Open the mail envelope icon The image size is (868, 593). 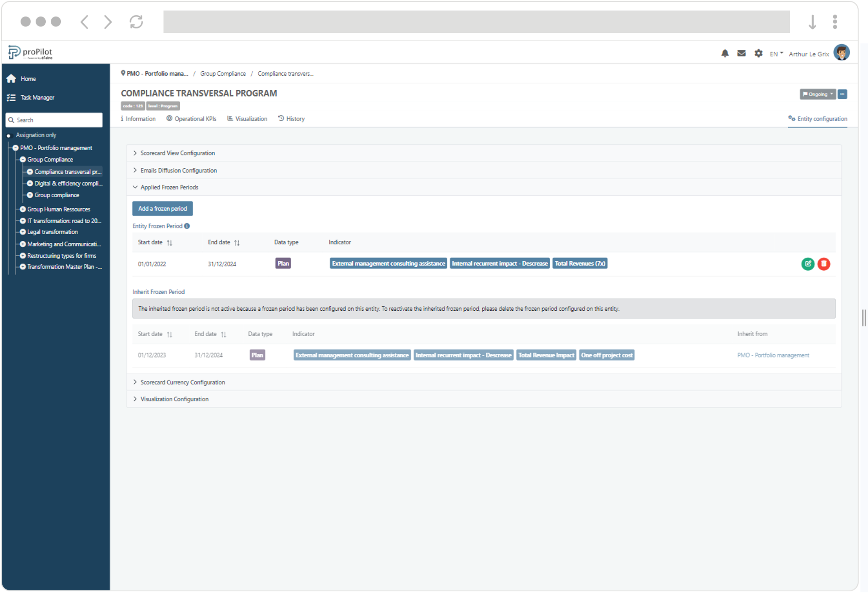[741, 54]
